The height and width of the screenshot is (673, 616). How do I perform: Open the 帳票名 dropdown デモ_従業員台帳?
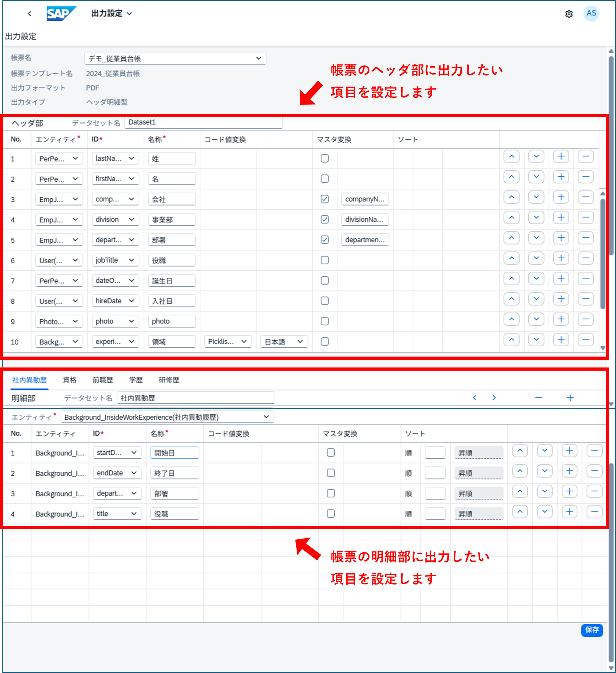(x=175, y=58)
